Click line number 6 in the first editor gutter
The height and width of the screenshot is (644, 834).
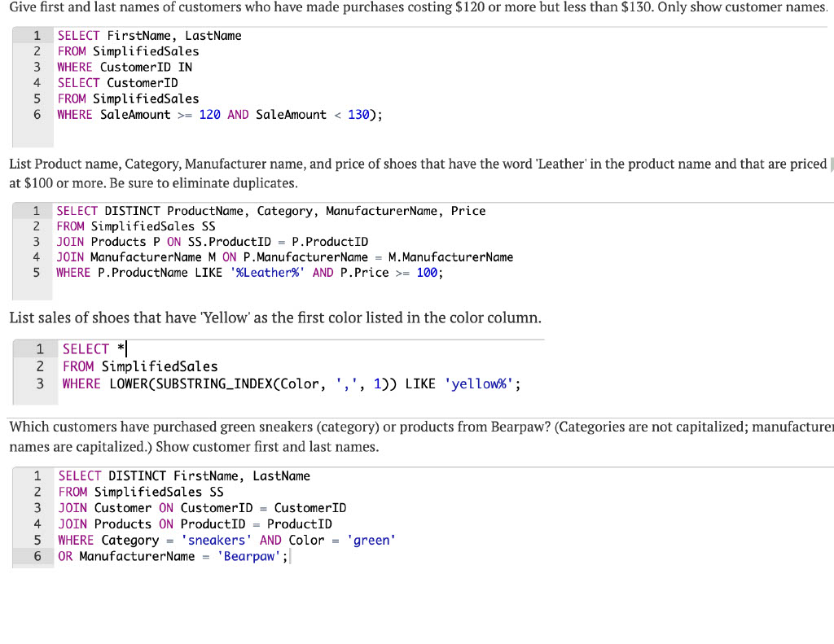(37, 115)
